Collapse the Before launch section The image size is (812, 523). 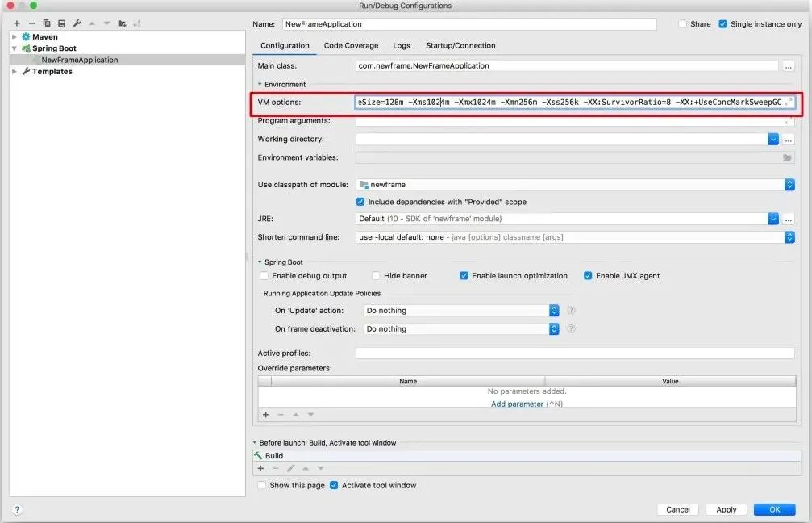click(x=255, y=442)
